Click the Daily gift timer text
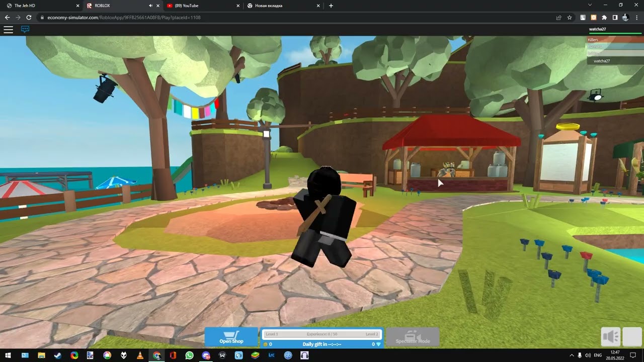 (x=322, y=344)
